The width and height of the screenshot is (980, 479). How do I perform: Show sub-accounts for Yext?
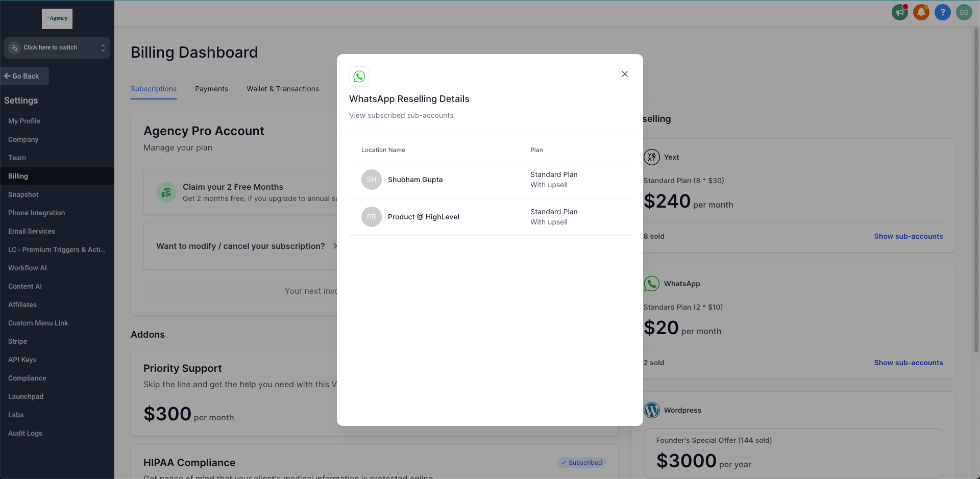tap(908, 236)
